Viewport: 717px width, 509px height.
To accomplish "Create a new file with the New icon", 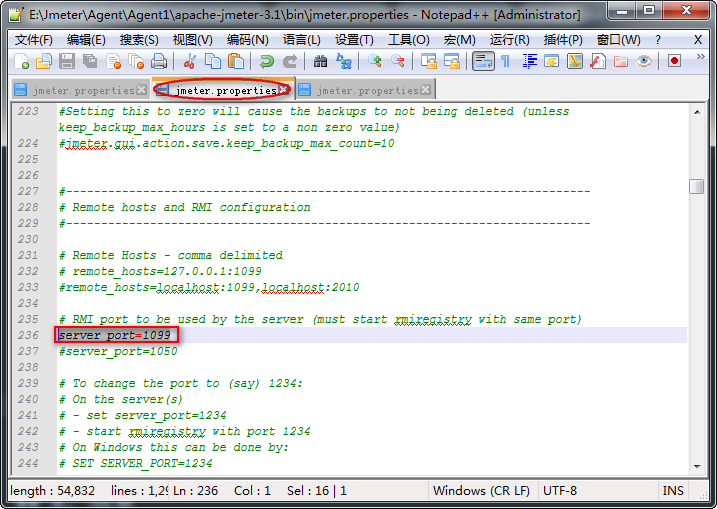I will pos(21,61).
